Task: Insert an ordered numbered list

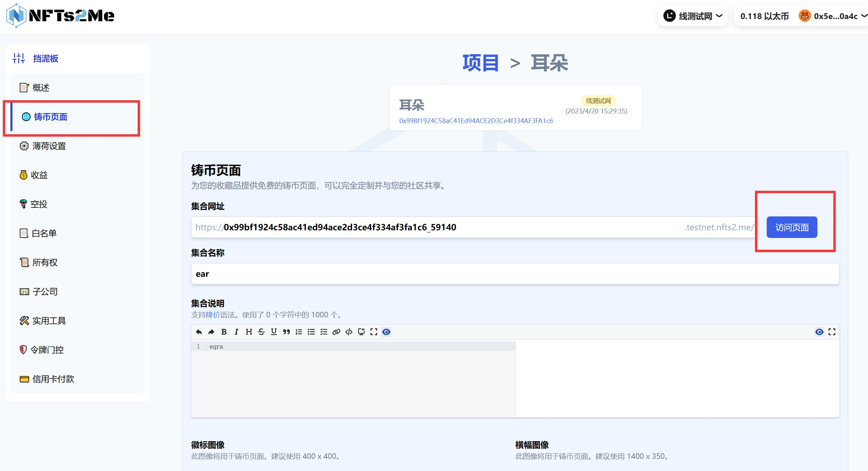Action: tap(299, 332)
